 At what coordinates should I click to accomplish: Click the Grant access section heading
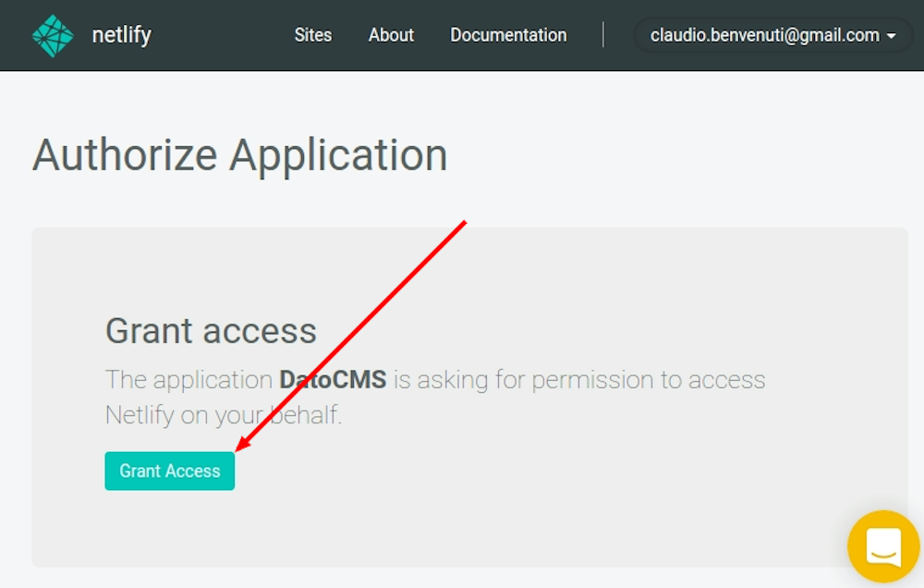pyautogui.click(x=211, y=330)
